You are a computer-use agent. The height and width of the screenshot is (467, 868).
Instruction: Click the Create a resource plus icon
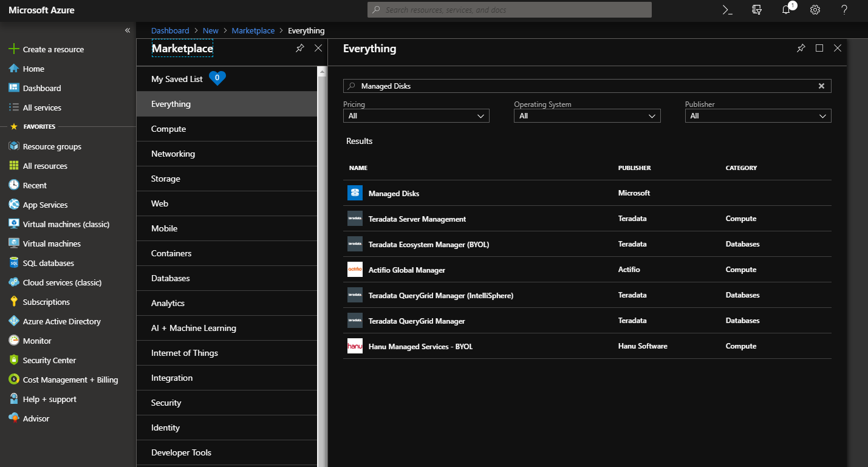coord(14,49)
